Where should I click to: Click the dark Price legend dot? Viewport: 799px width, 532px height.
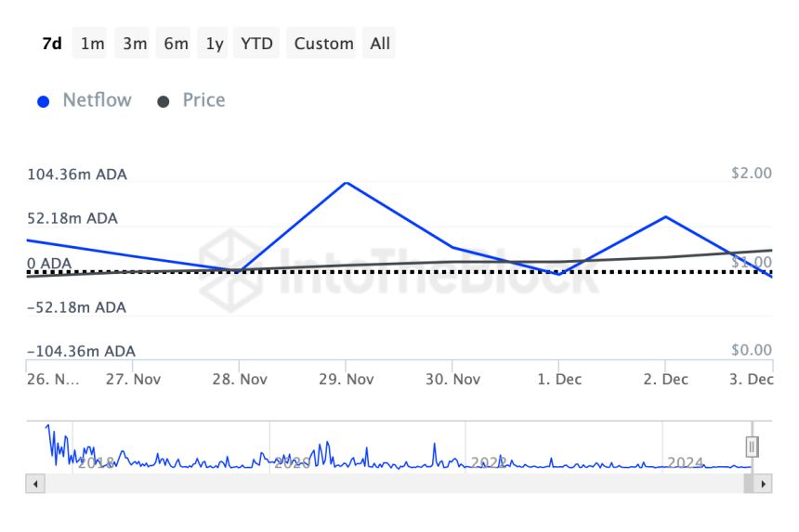pos(164,101)
